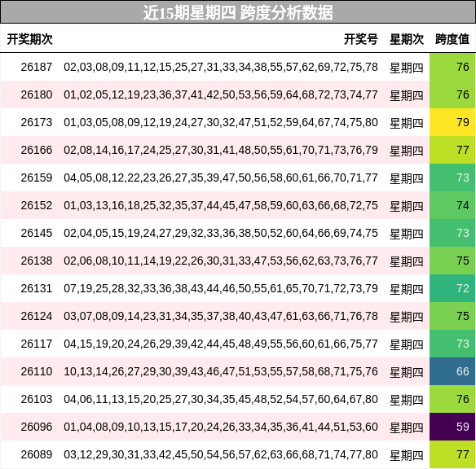Click the title 近15期星期四 跨度分析数据
The width and height of the screenshot is (476, 469).
point(238,12)
